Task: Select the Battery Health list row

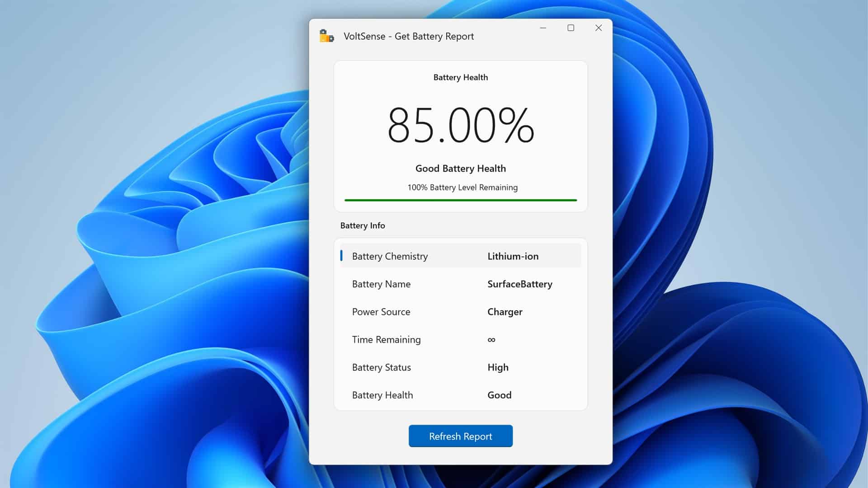Action: tap(460, 395)
